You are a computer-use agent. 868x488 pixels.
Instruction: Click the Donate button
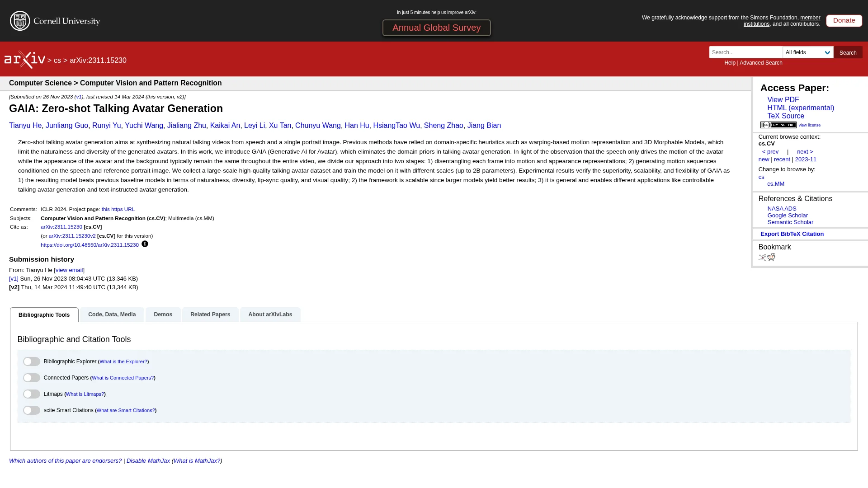coord(844,20)
